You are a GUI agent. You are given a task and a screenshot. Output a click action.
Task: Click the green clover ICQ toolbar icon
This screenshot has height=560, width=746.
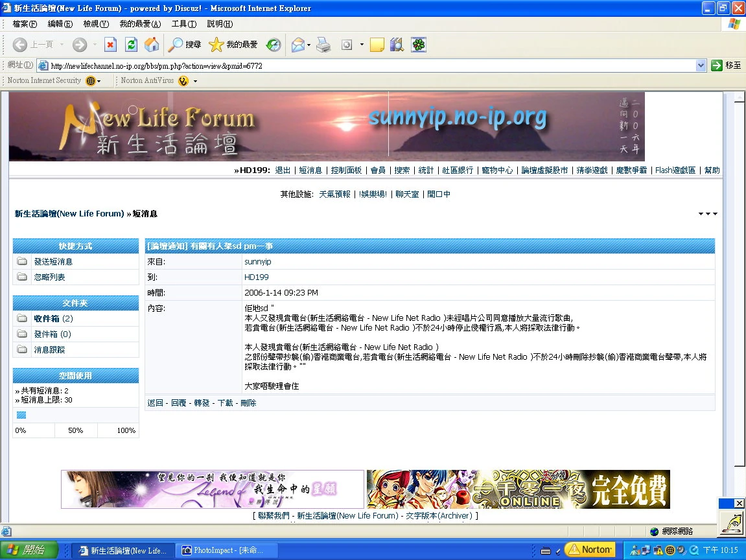coord(419,45)
